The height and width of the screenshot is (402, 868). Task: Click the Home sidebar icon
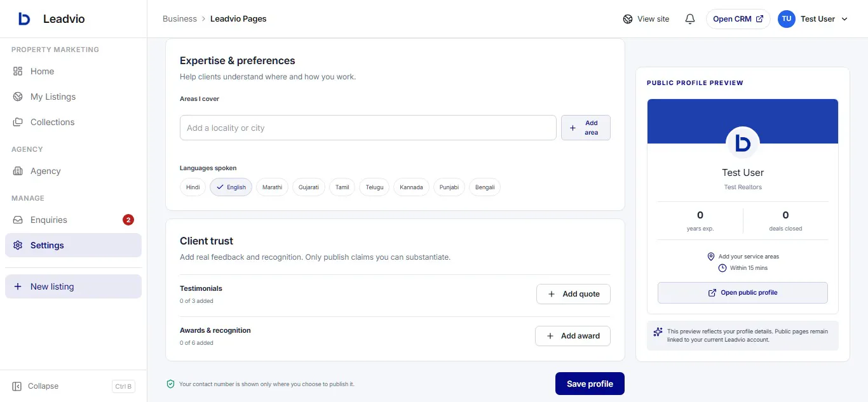pyautogui.click(x=18, y=71)
